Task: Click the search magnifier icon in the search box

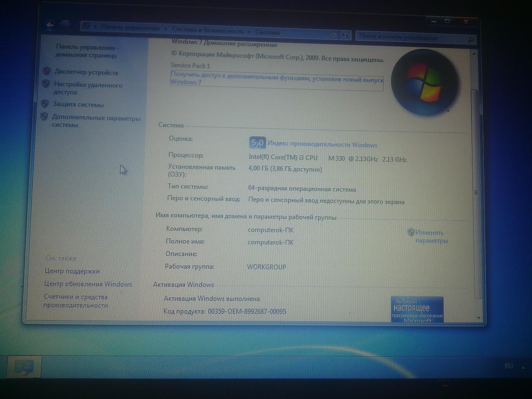Action: coord(470,39)
